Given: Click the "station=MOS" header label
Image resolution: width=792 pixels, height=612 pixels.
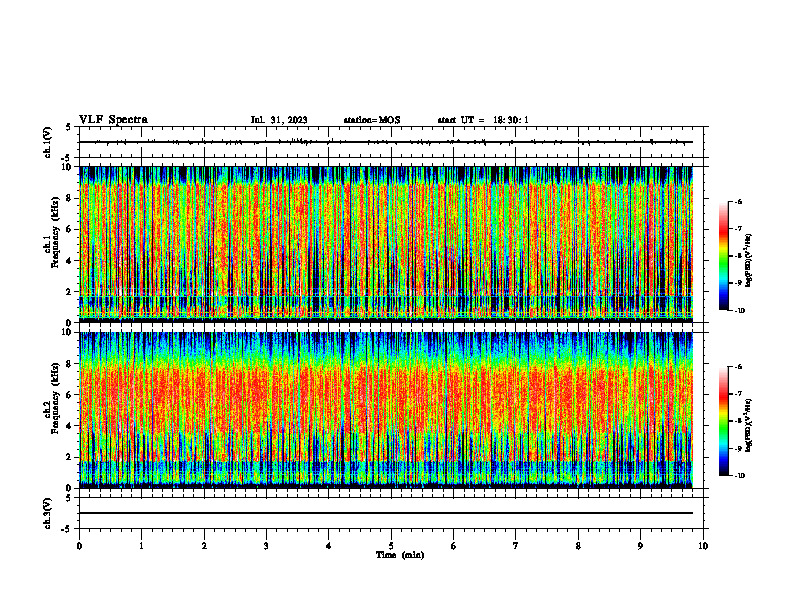Looking at the screenshot, I should pos(372,120).
